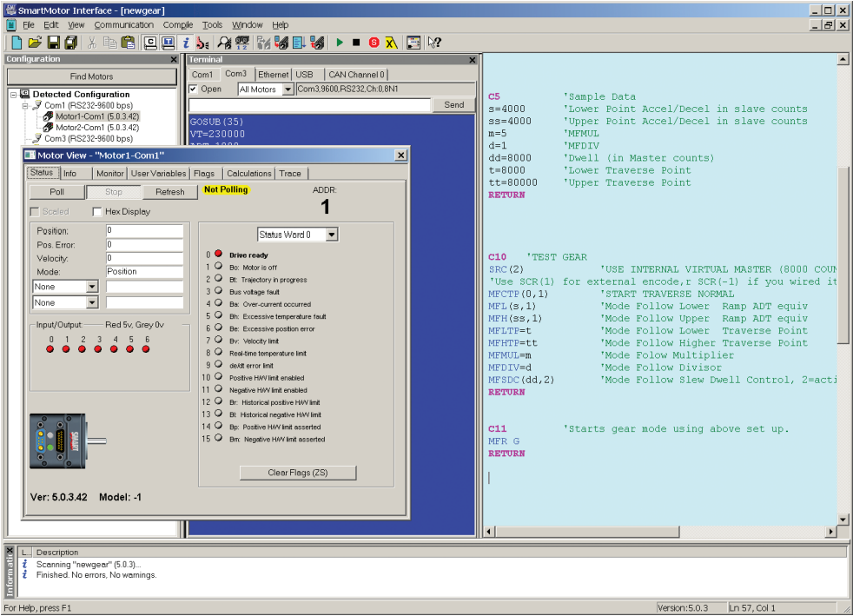Click the Bt: Trajectory in progress indicator
Image resolution: width=853 pixels, height=616 pixels.
coord(218,278)
